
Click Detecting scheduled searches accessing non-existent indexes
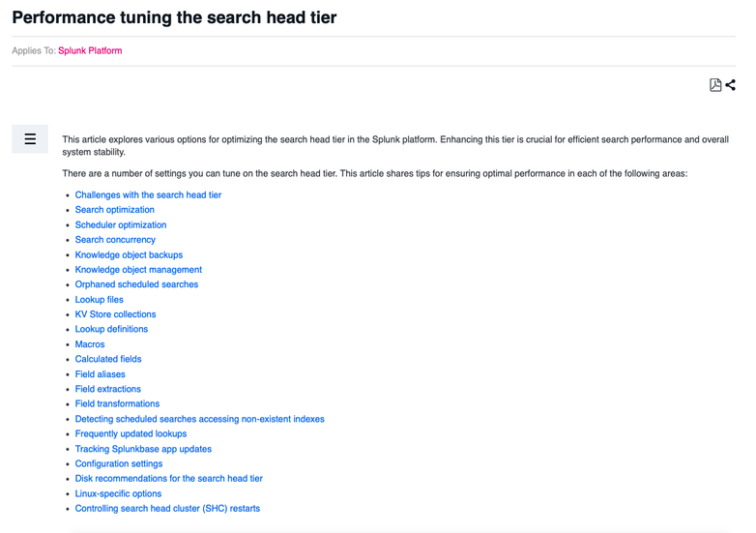[x=199, y=419]
